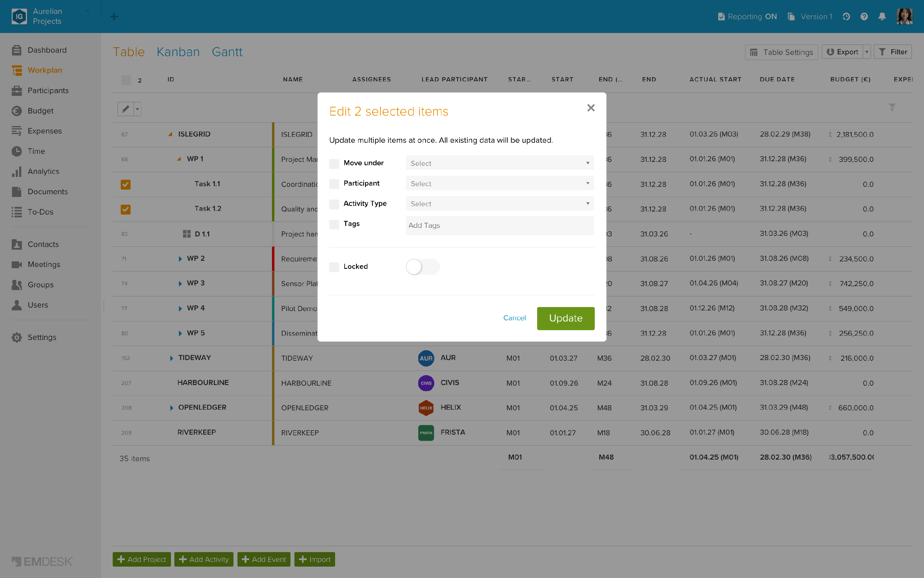Screen dimensions: 924x578
Task: Open the Expenses list icon
Action: click(16, 131)
